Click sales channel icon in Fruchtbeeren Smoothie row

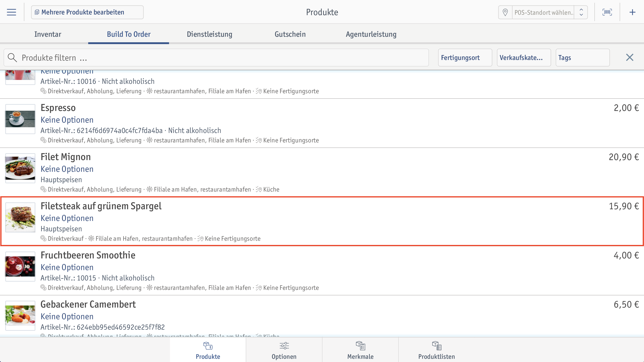[43, 288]
